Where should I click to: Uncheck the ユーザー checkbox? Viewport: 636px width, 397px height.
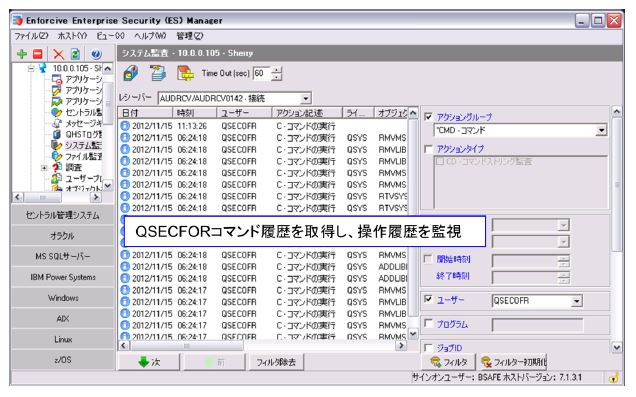coord(428,299)
